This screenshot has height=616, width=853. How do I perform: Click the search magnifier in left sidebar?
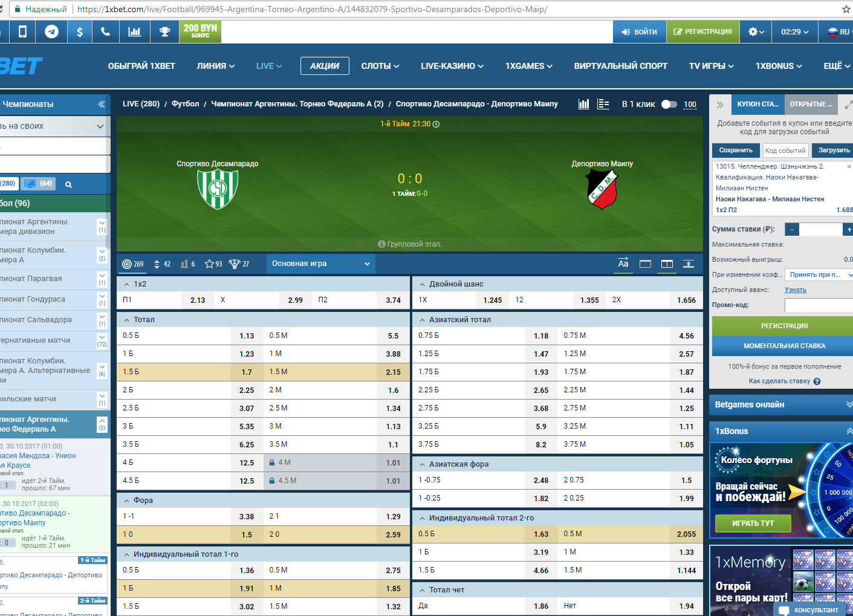(x=68, y=184)
